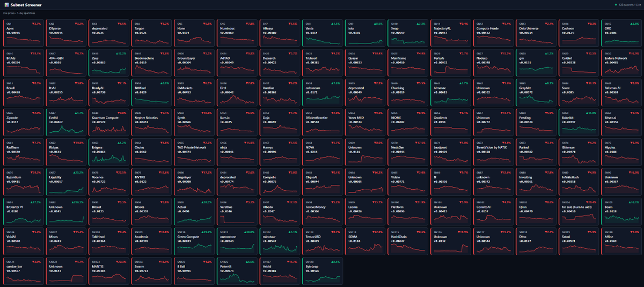Image resolution: width=644 pixels, height=287 pixels.
Task: Open the sundae_bar subnet card
Action: 23,271
